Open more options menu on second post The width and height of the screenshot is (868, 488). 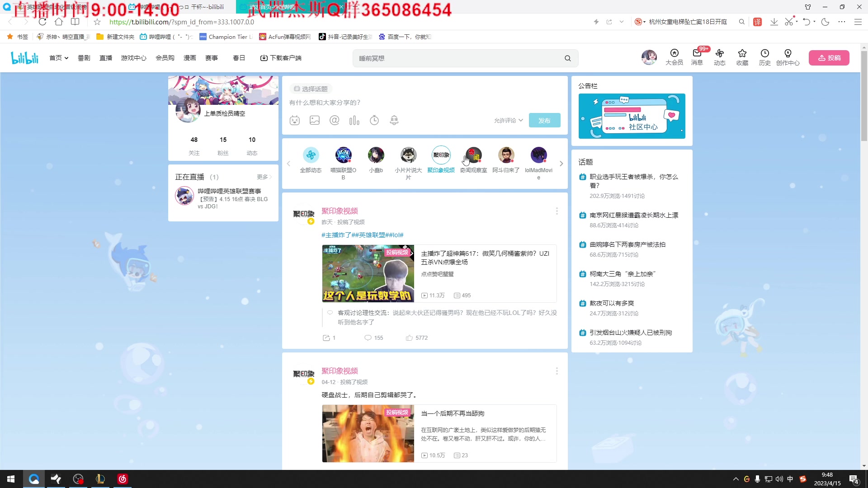click(557, 371)
